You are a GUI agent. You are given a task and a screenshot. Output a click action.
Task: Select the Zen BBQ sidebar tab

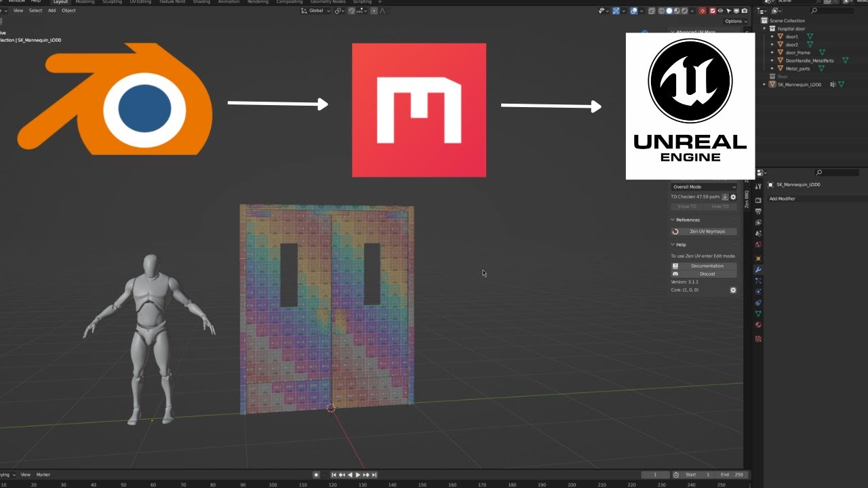pos(747,200)
